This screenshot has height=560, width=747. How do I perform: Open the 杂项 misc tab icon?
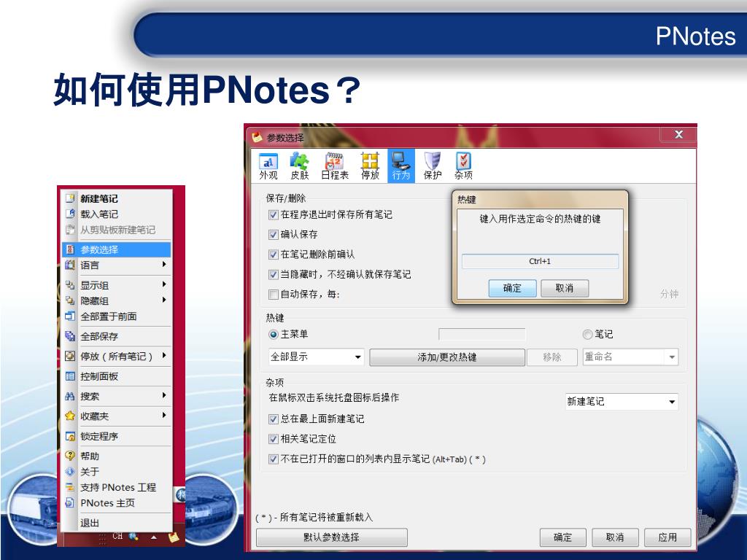tap(463, 166)
